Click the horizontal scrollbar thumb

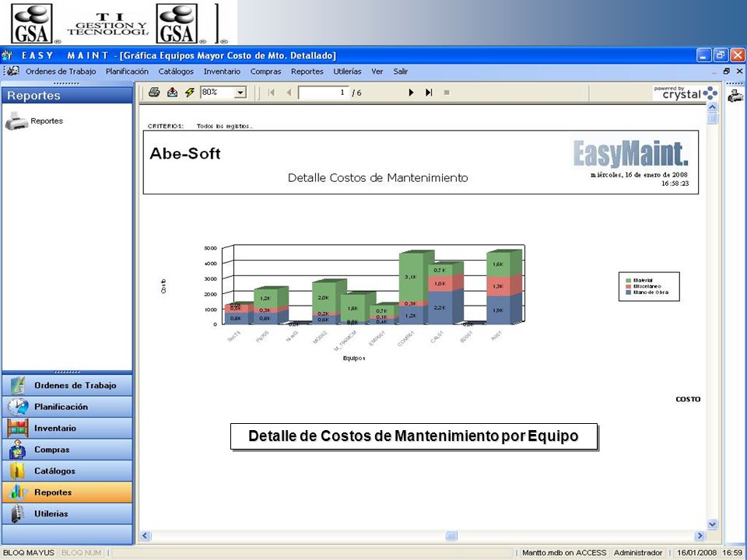[x=451, y=536]
